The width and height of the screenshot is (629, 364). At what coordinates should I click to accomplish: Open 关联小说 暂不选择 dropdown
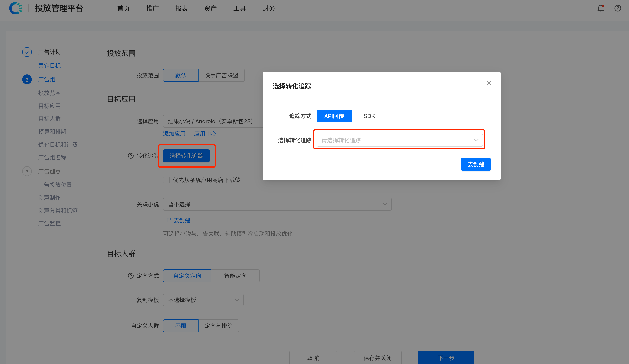pyautogui.click(x=277, y=204)
